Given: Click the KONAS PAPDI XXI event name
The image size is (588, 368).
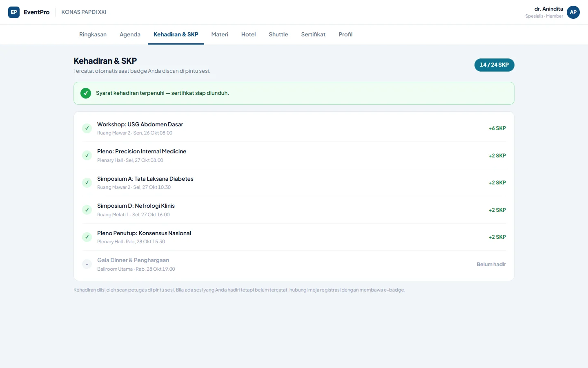Looking at the screenshot, I should (x=84, y=12).
